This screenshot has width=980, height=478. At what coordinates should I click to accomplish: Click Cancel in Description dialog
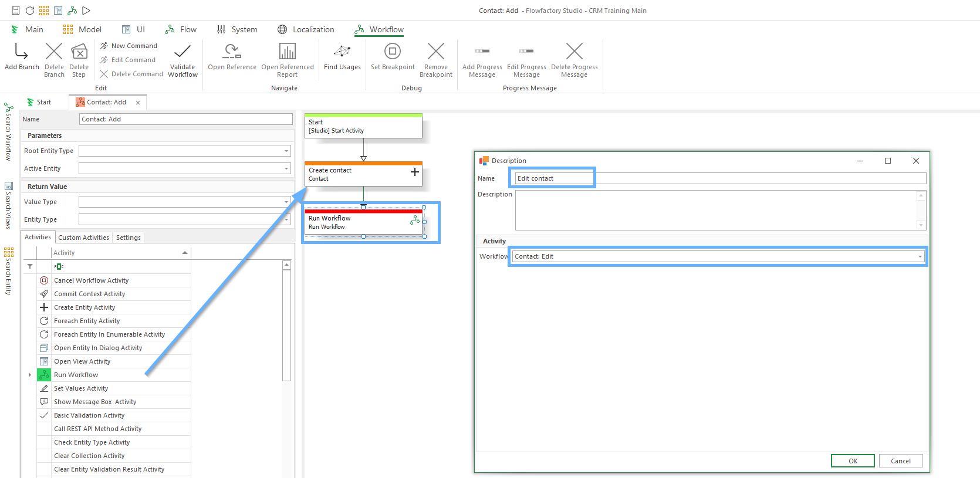pyautogui.click(x=901, y=461)
